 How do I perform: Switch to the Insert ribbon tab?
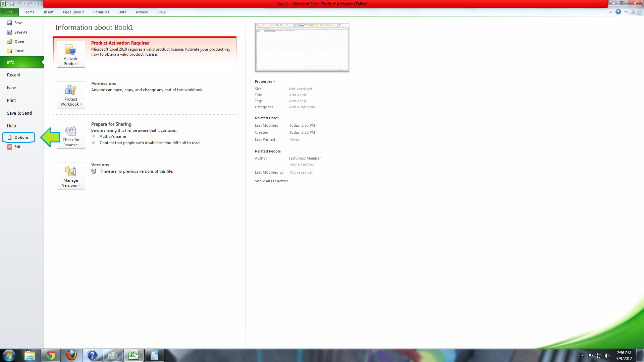(x=49, y=12)
